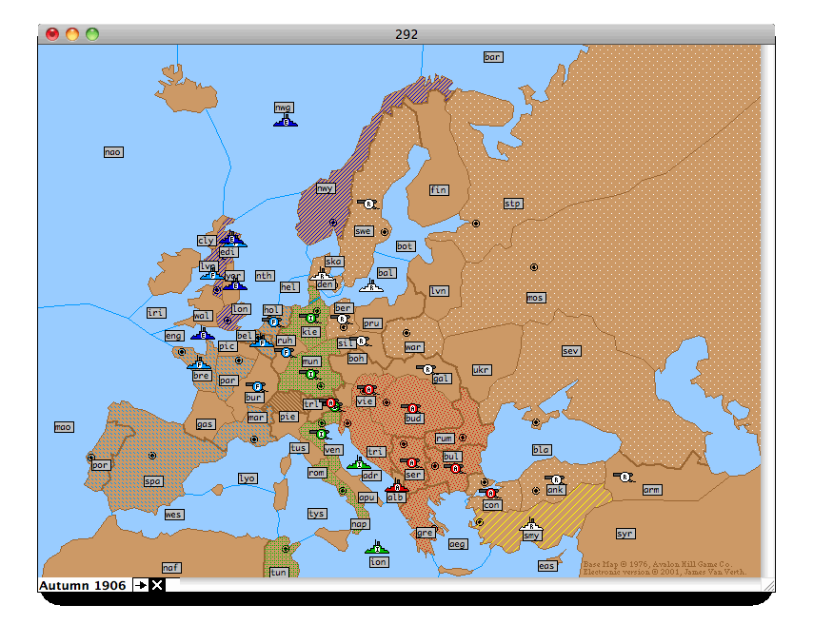This screenshot has height=644, width=813.
Task: Pick the French army above bur
Action: tap(257, 386)
